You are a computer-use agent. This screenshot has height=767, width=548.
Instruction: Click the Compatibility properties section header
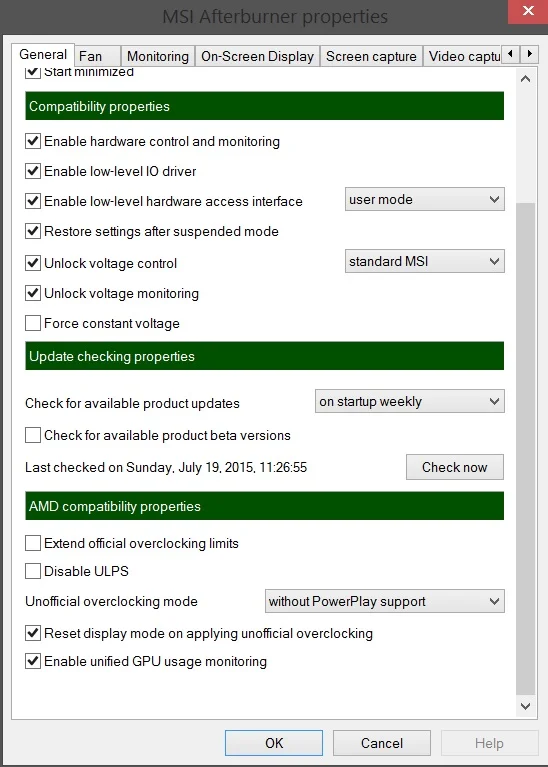click(x=264, y=106)
